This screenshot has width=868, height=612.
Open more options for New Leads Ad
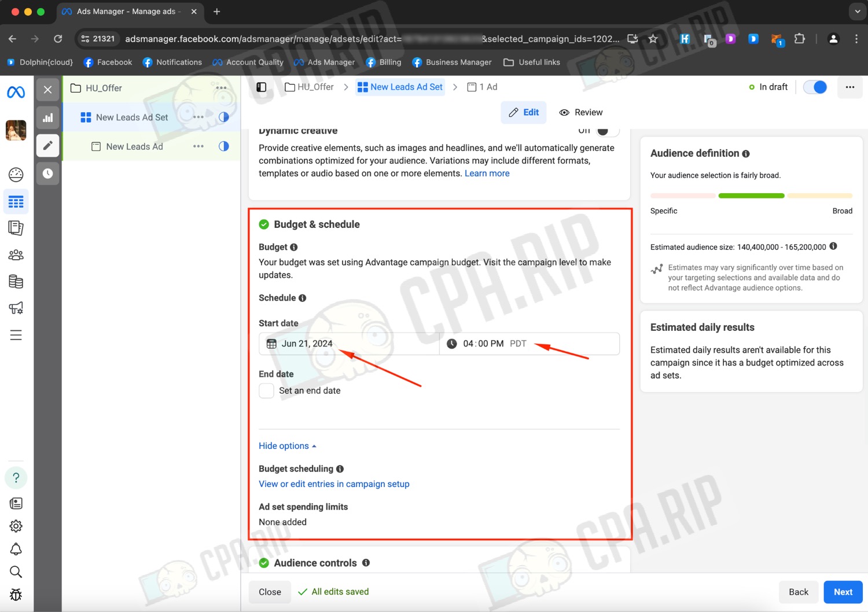[x=198, y=146]
